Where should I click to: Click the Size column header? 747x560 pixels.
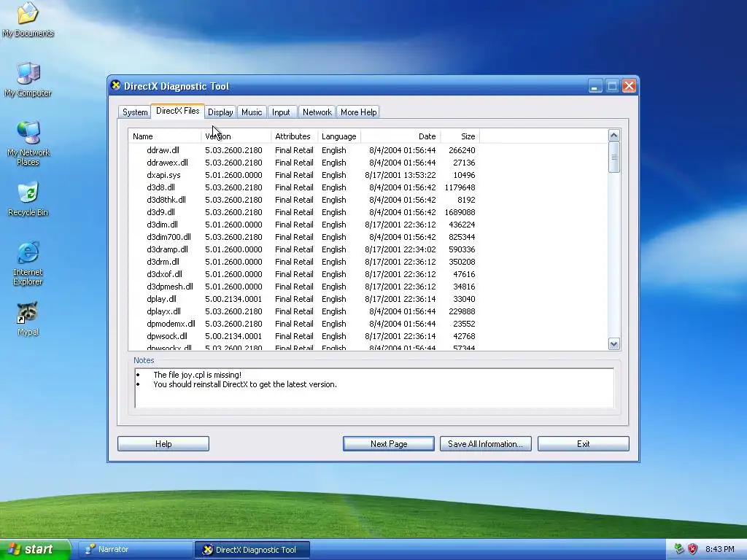pos(460,136)
